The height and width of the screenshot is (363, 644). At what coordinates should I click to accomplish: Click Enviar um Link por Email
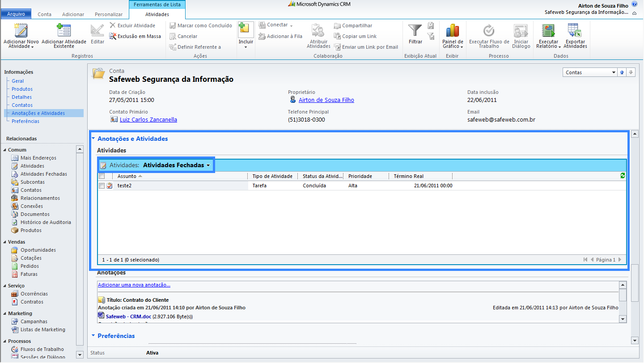[x=366, y=47]
